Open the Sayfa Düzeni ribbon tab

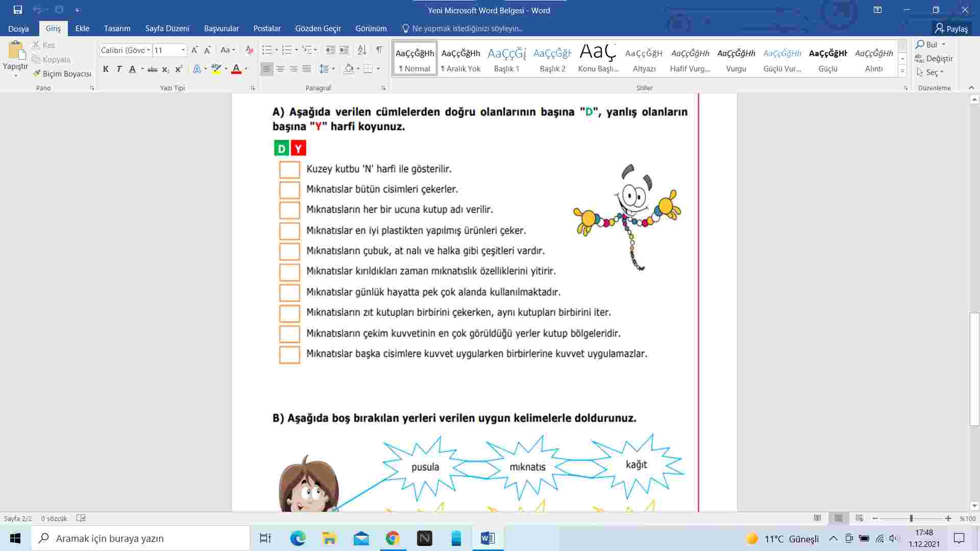click(x=167, y=29)
